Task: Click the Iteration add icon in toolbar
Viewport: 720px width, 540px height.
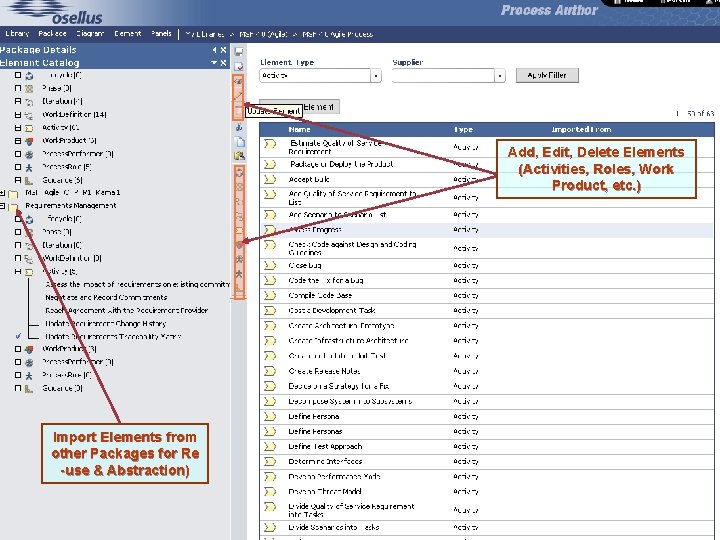Action: click(x=239, y=202)
